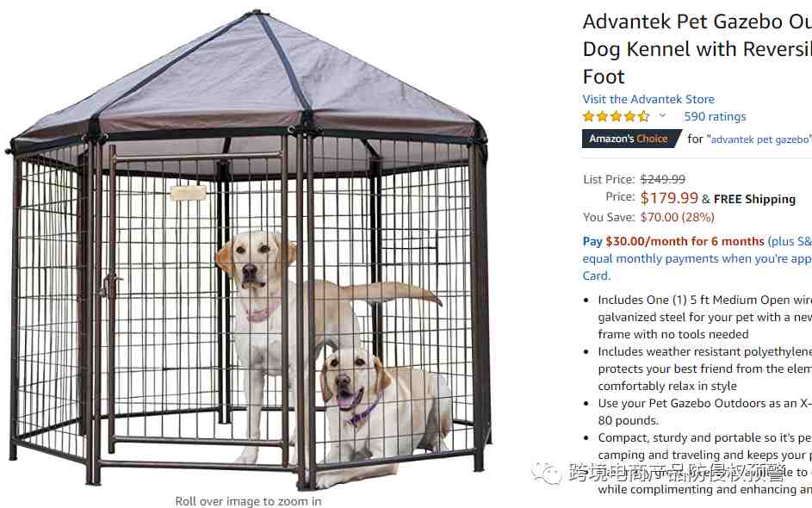The width and height of the screenshot is (812, 508).
Task: Click the Advantek Pet Gazebo product title
Action: (697, 49)
